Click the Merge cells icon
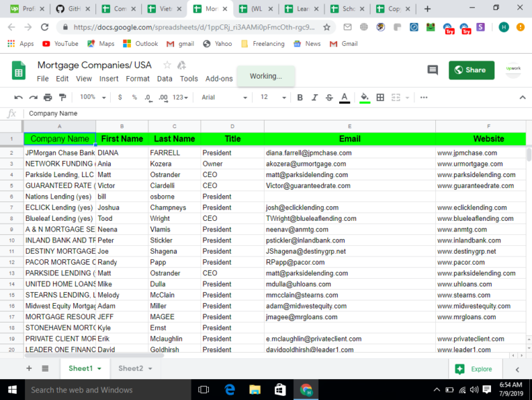The width and height of the screenshot is (532, 400). (x=396, y=98)
